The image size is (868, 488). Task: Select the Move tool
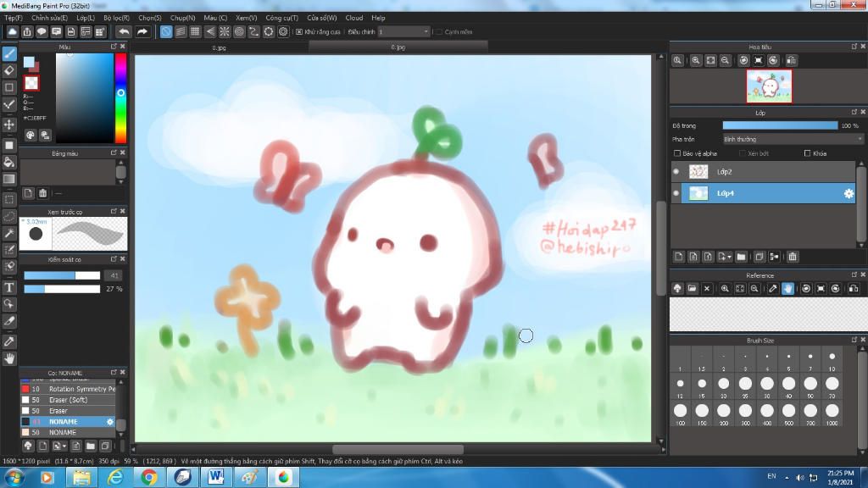9,125
